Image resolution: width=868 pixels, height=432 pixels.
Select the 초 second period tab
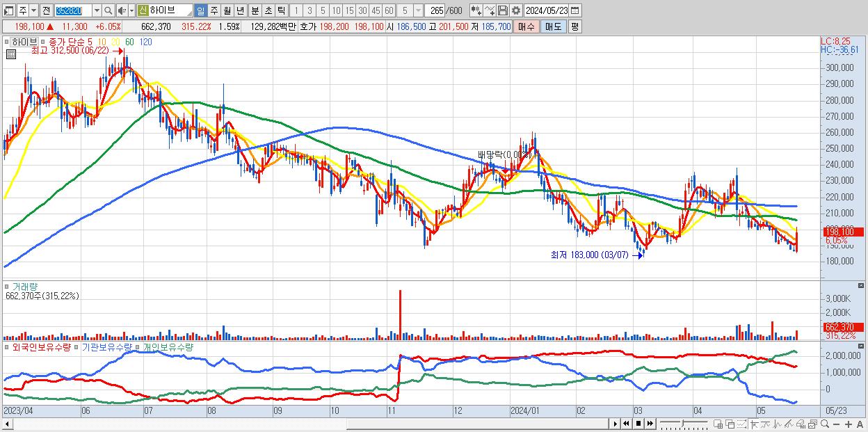(268, 10)
